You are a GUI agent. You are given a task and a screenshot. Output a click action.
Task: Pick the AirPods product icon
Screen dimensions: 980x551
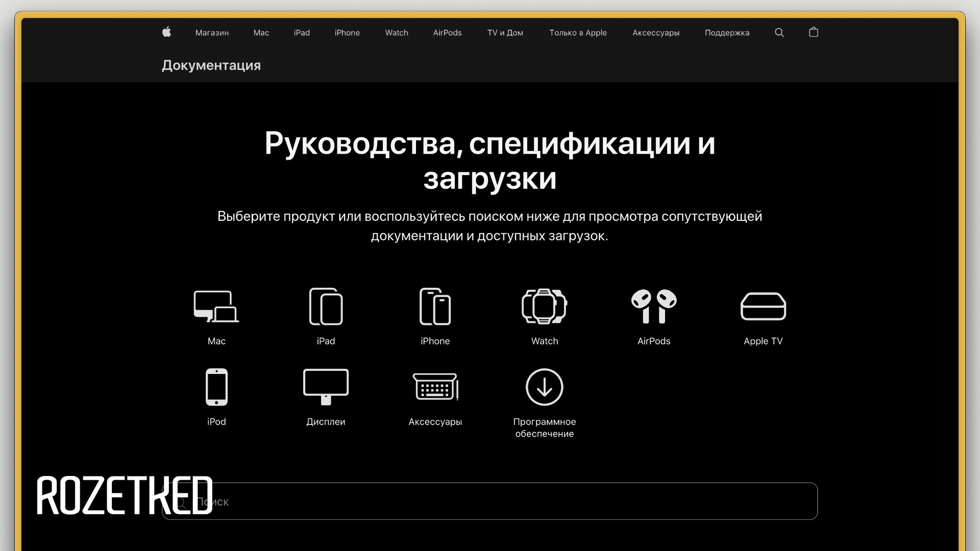[653, 306]
